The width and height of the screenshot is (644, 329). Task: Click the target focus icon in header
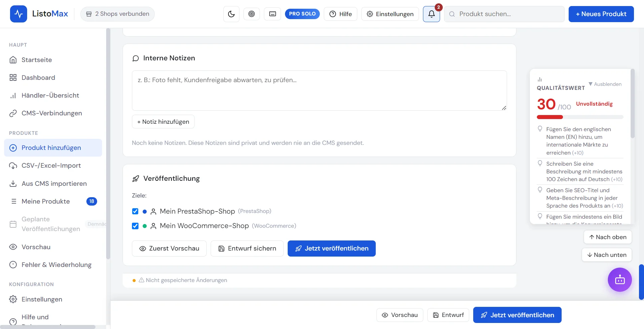tap(252, 14)
